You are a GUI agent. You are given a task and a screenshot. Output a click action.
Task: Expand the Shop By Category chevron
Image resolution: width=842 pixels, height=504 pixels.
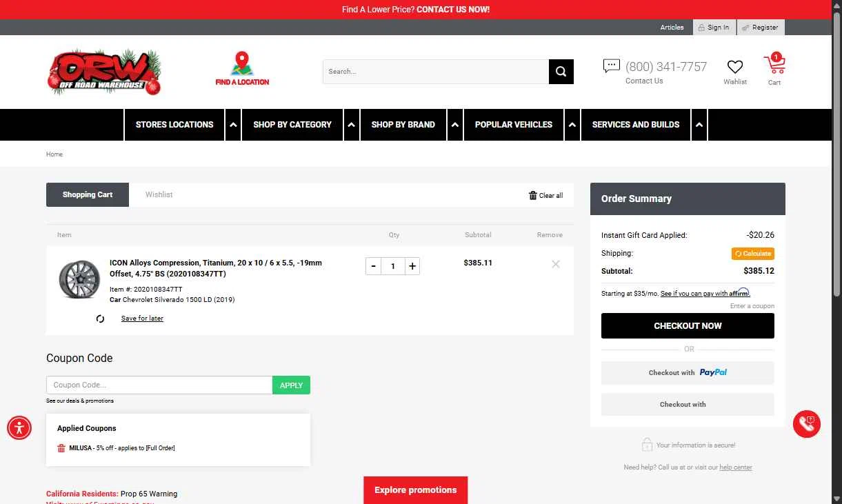click(352, 125)
